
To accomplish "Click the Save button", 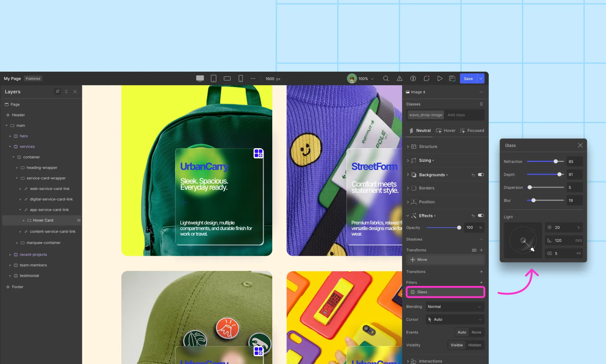I will (468, 78).
